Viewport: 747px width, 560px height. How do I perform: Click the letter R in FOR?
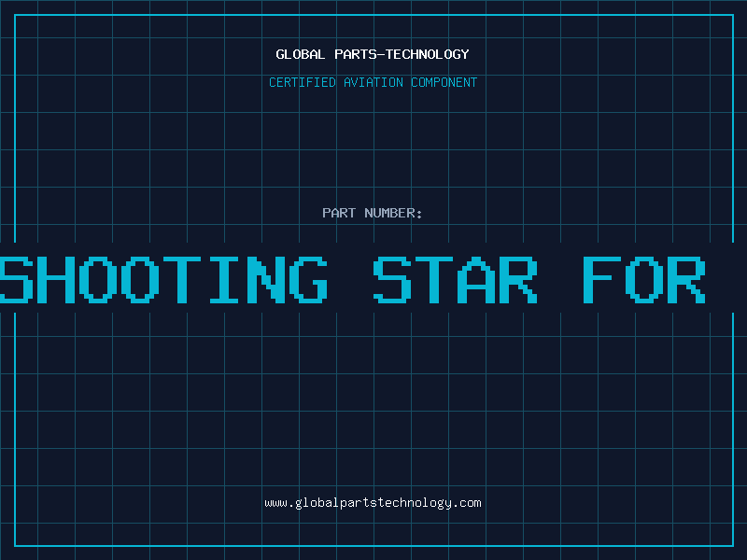(686, 280)
